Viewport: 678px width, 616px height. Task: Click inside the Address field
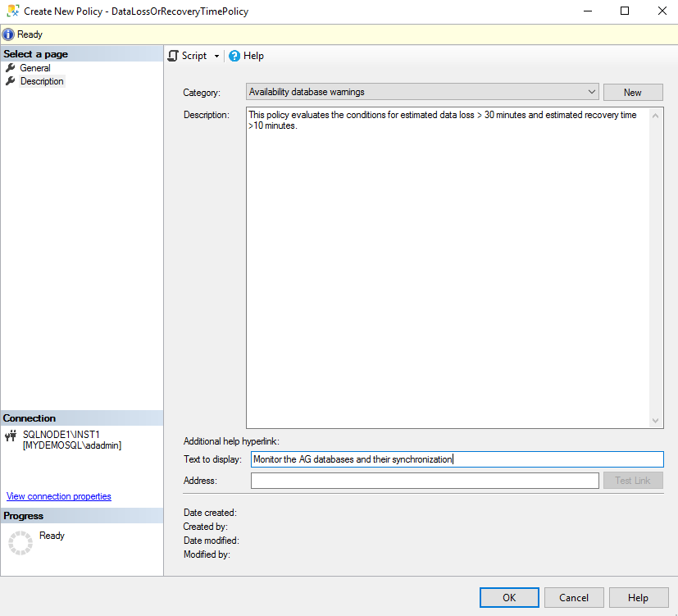tap(425, 480)
